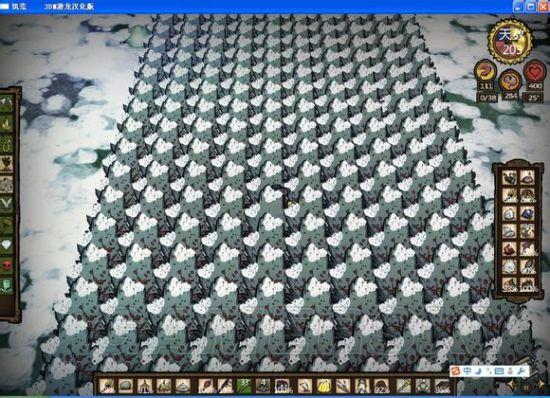
Task: Click the bottom-right backpack slot showing 100%
Action: click(527, 284)
